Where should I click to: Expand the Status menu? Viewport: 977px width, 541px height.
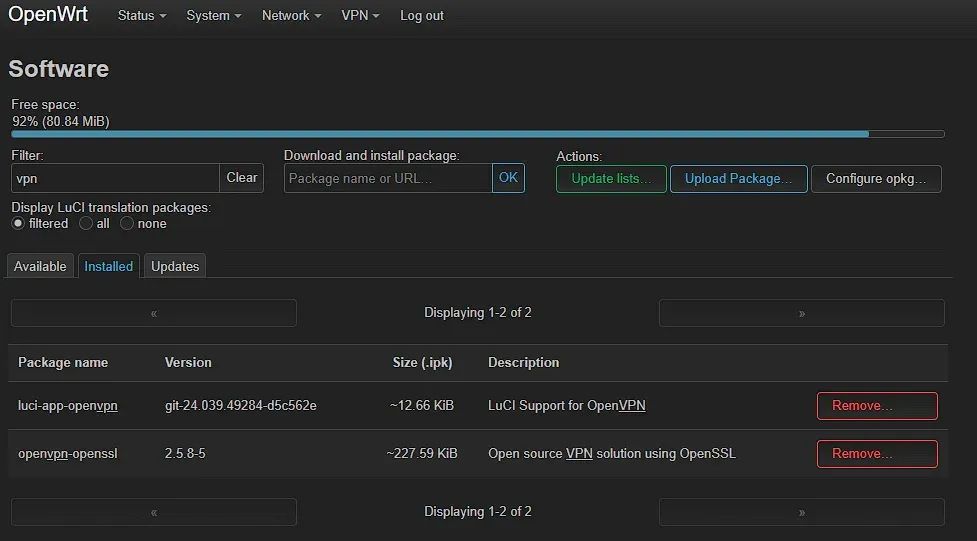pyautogui.click(x=142, y=16)
